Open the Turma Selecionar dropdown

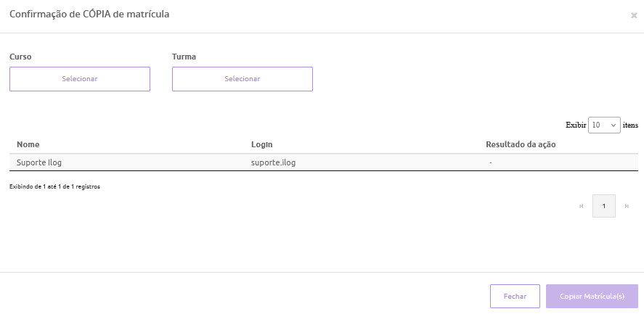(x=242, y=79)
